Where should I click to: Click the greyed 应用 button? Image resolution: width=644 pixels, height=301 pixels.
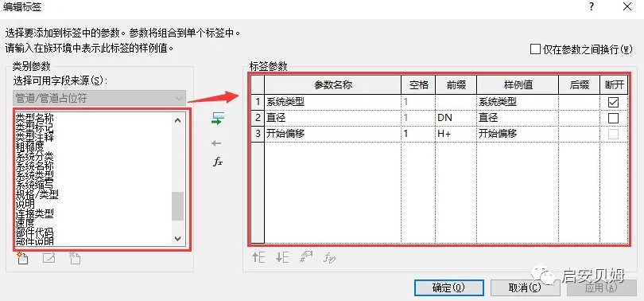pyautogui.click(x=601, y=287)
